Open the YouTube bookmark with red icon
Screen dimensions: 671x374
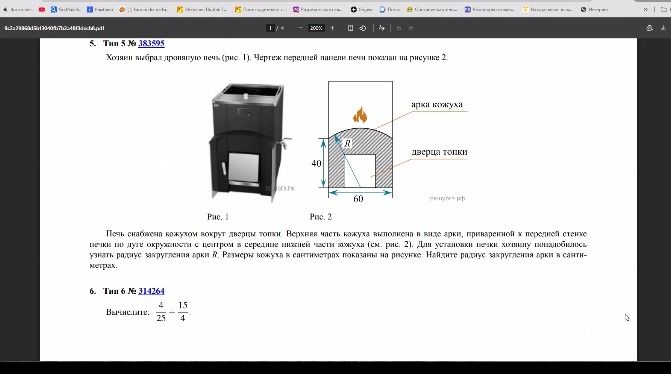42,9
